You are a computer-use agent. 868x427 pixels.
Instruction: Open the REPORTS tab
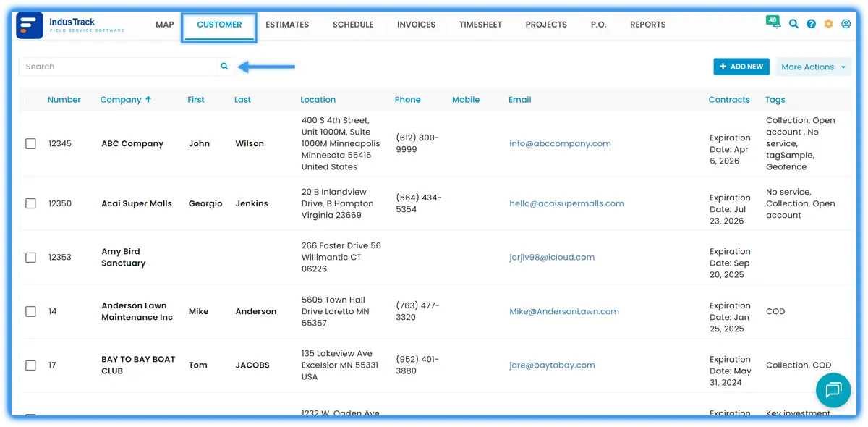tap(647, 25)
